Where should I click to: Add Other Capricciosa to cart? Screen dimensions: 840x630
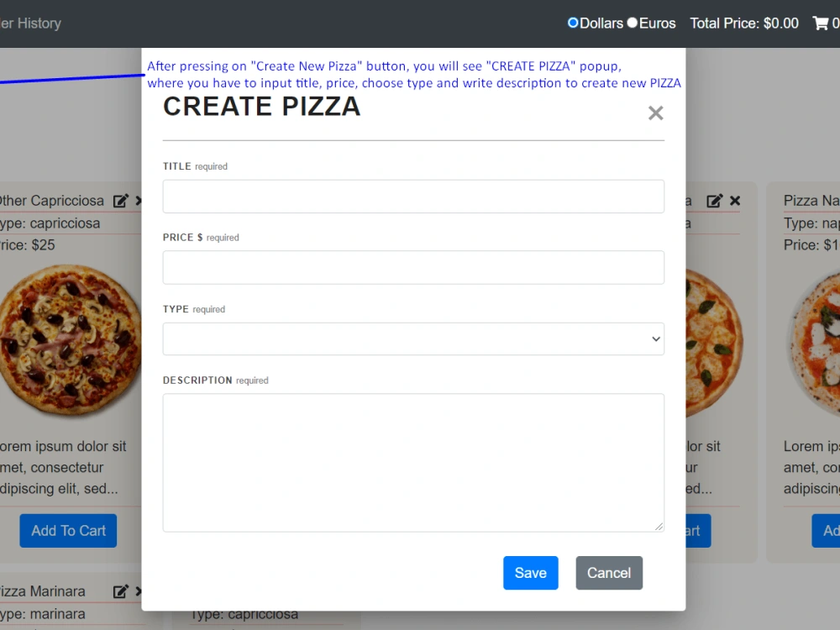(68, 531)
